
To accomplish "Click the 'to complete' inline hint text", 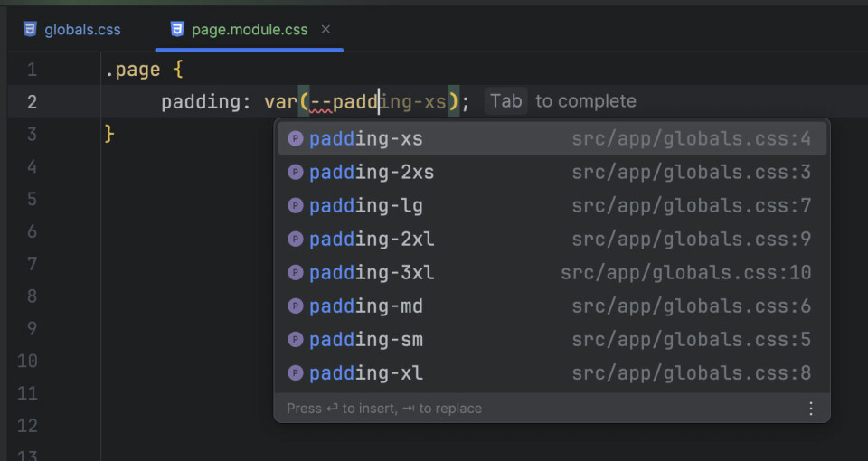I will pyautogui.click(x=586, y=101).
